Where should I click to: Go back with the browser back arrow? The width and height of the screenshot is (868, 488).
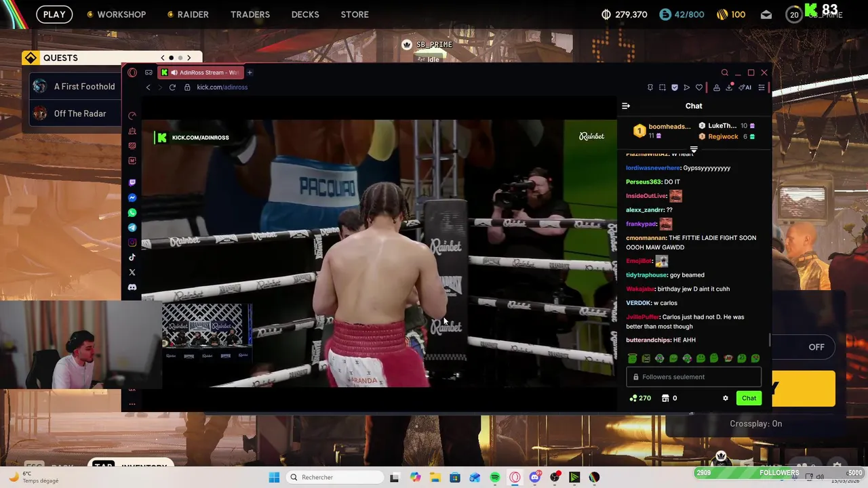point(149,87)
